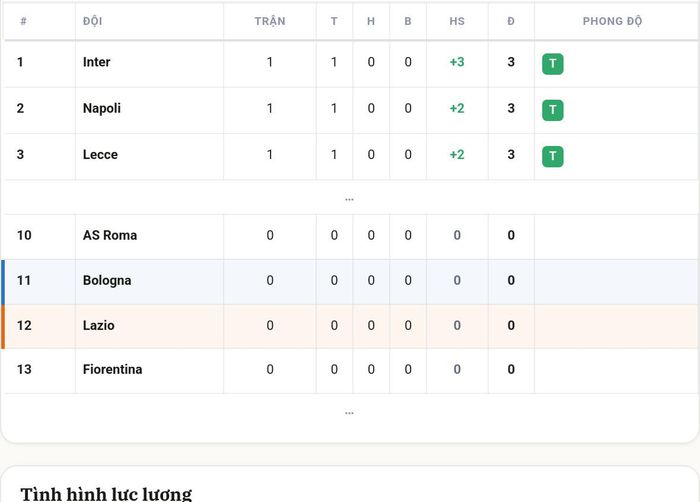Select the Lecce team name
Screen dimensions: 700x502
[100, 155]
